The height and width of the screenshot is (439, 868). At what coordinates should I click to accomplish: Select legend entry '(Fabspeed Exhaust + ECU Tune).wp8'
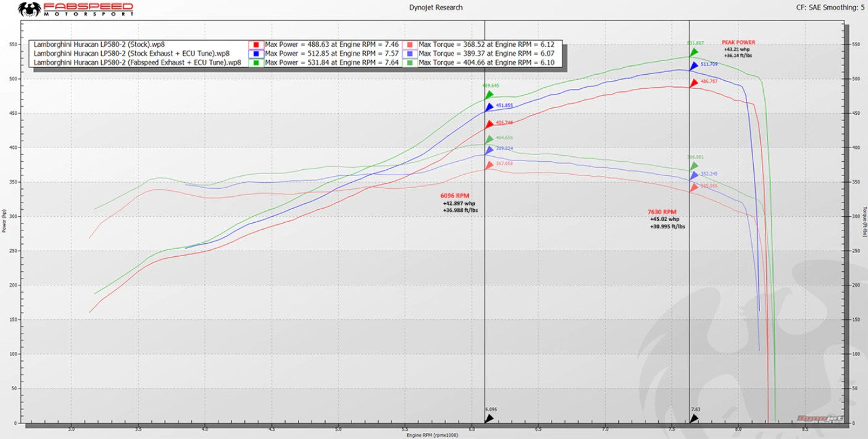137,62
